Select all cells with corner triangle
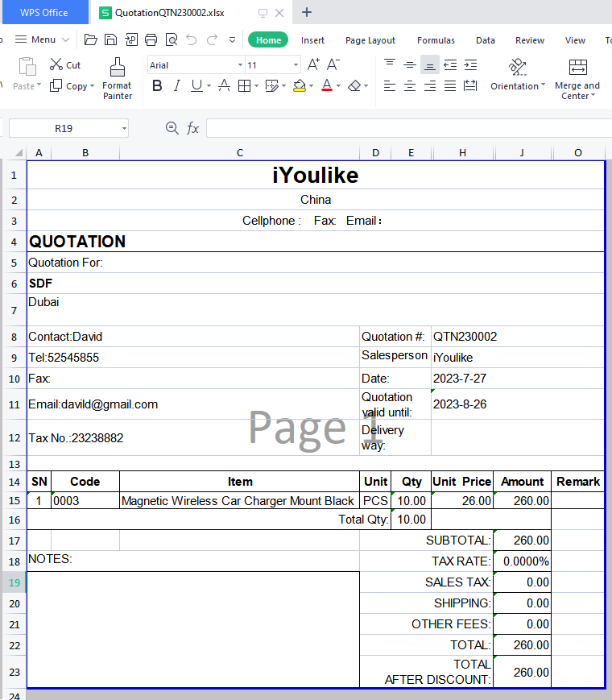This screenshot has height=700, width=612. [x=19, y=153]
